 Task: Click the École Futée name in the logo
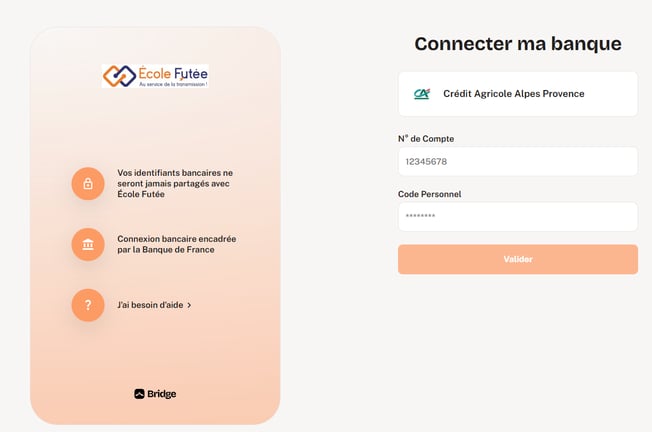pos(173,73)
